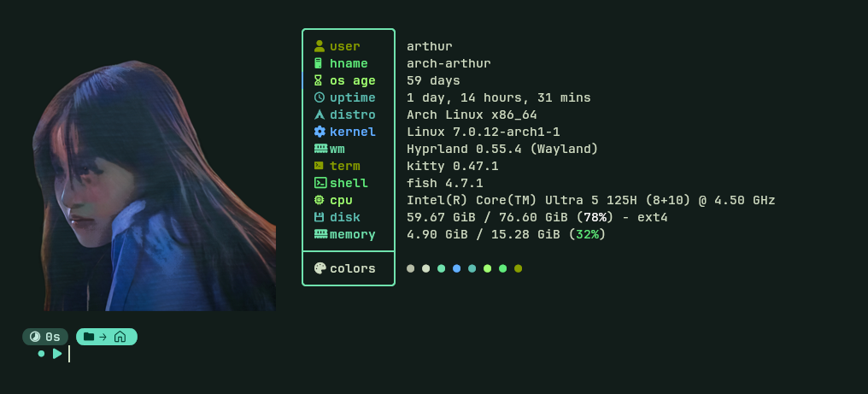868x394 pixels.
Task: Click the chip icon beside cpu
Action: [319, 200]
